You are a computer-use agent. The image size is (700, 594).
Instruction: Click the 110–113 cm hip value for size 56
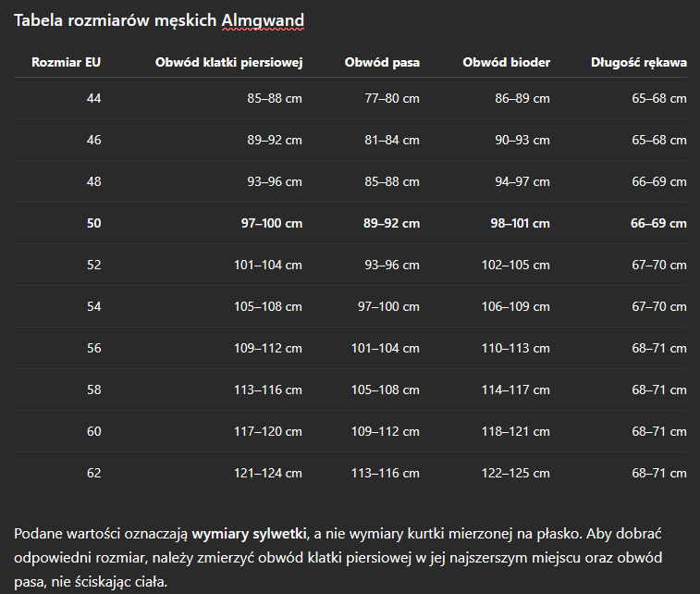(x=516, y=348)
